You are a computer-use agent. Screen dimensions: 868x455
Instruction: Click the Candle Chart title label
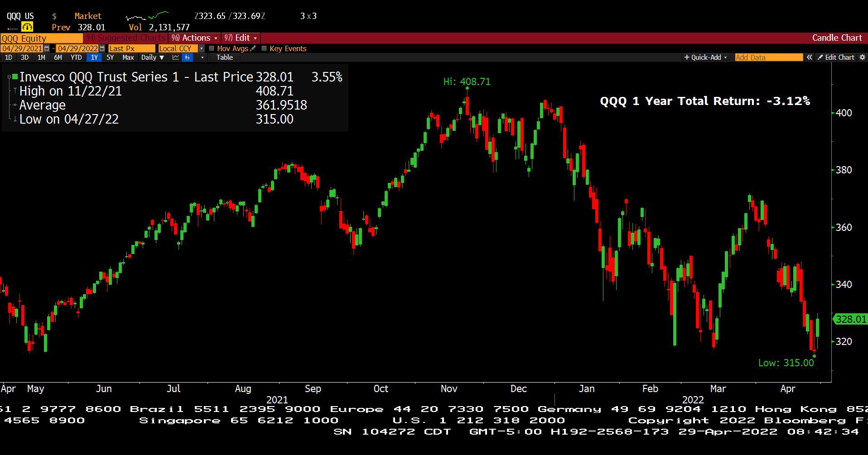837,38
